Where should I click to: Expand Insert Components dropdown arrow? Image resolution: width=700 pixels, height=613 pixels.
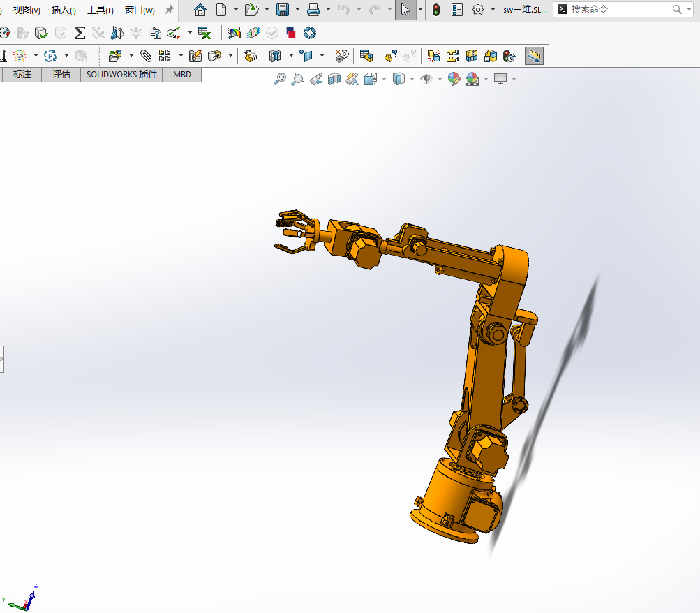click(x=131, y=56)
